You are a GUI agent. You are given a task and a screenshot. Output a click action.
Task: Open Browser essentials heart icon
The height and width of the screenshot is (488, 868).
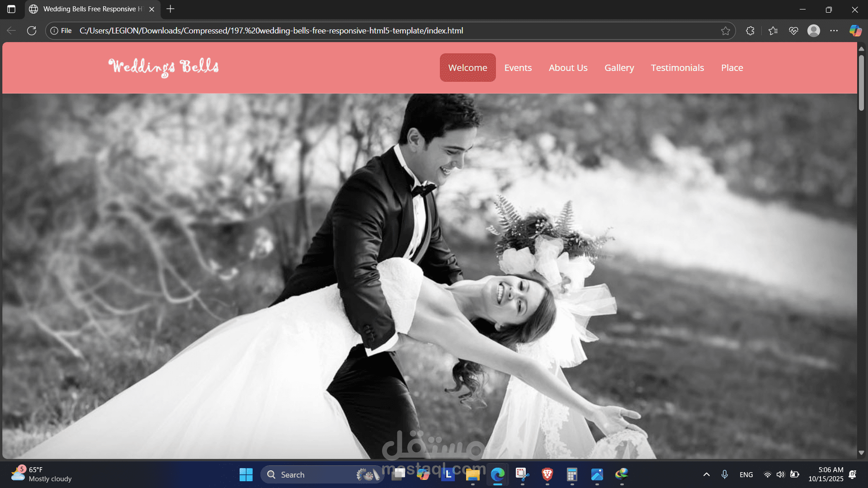[793, 31]
